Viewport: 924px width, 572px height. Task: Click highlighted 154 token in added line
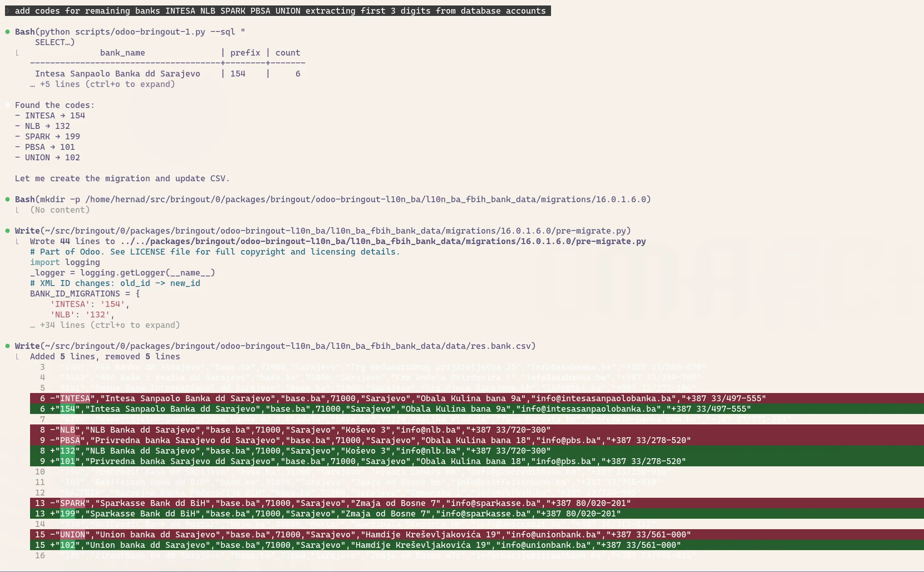[67, 409]
